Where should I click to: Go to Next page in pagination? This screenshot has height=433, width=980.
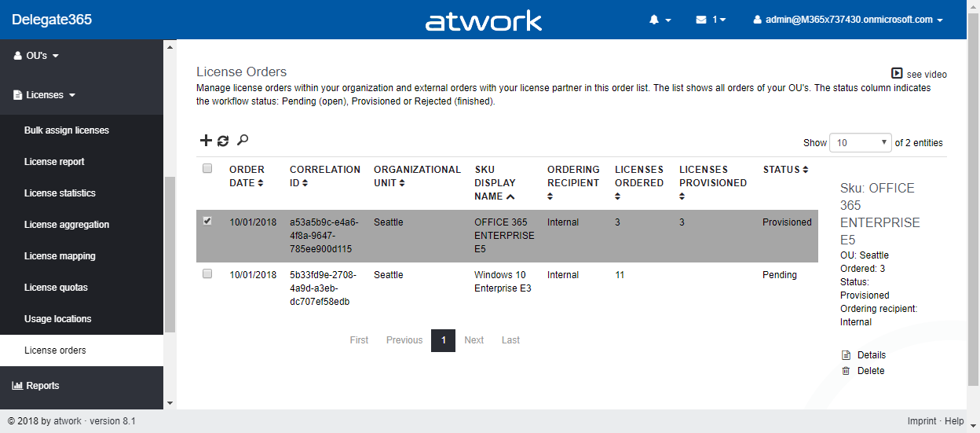[474, 340]
